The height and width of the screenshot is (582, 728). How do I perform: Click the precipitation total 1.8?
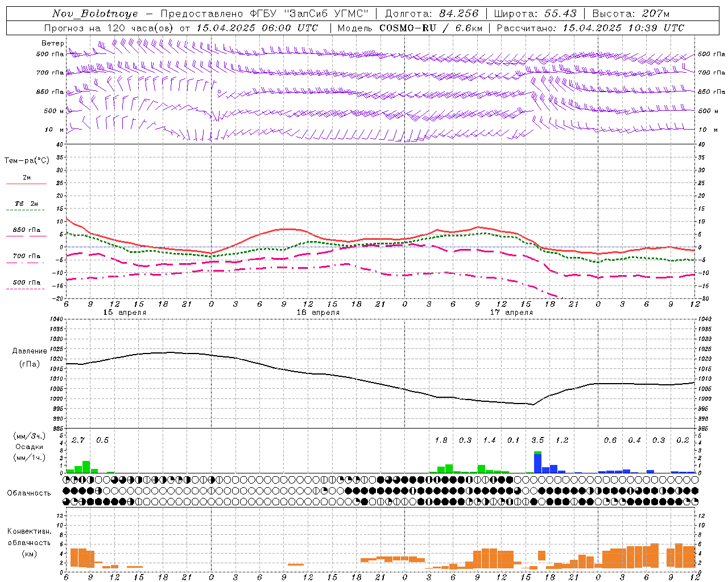point(441,440)
